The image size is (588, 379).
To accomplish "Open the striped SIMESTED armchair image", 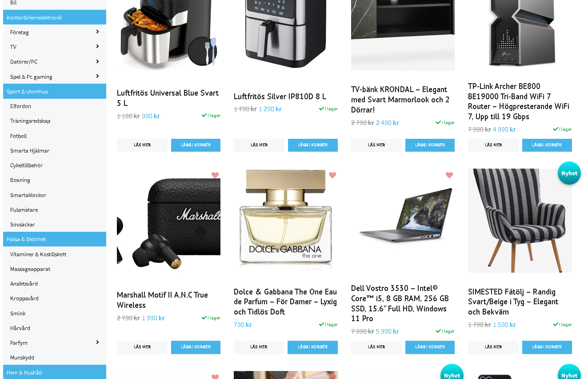I will coord(520,221).
